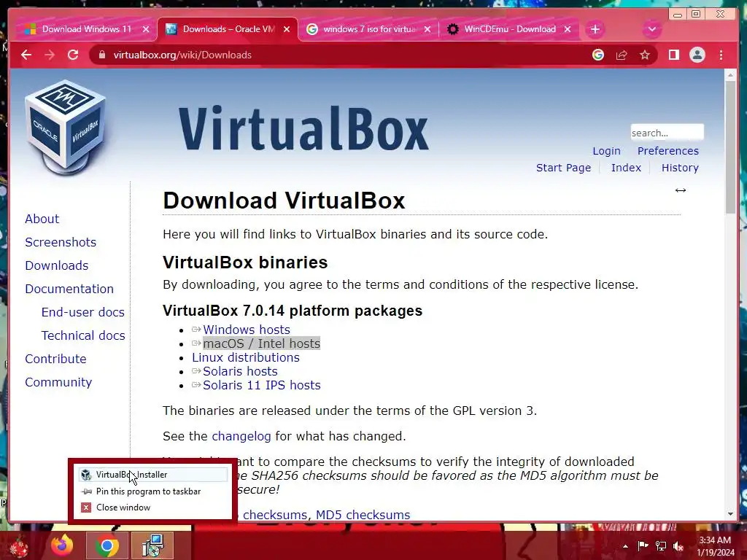Close the windows 7 iso search tab

pyautogui.click(x=427, y=29)
